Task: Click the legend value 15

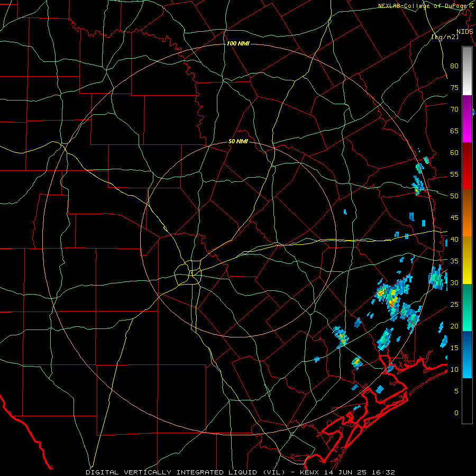Action: (454, 347)
